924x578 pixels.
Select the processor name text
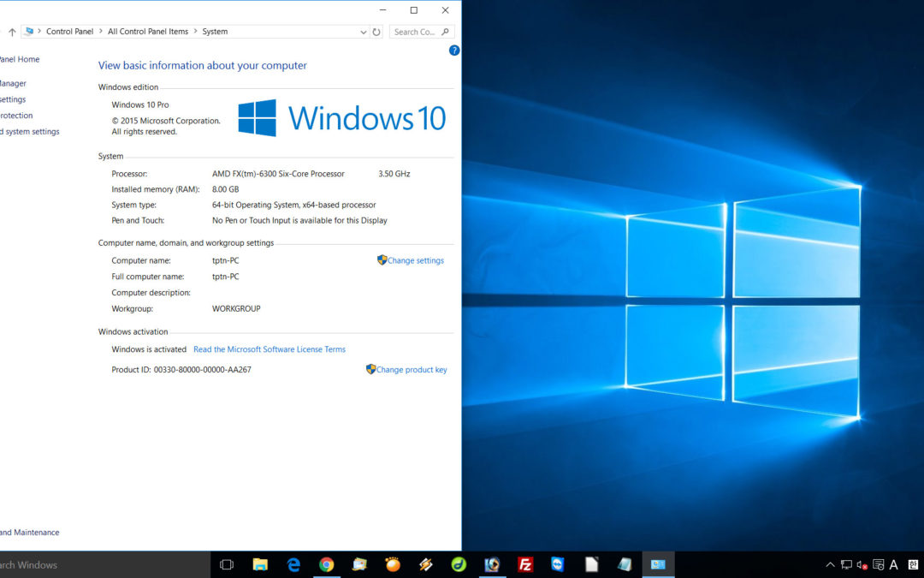click(x=278, y=173)
